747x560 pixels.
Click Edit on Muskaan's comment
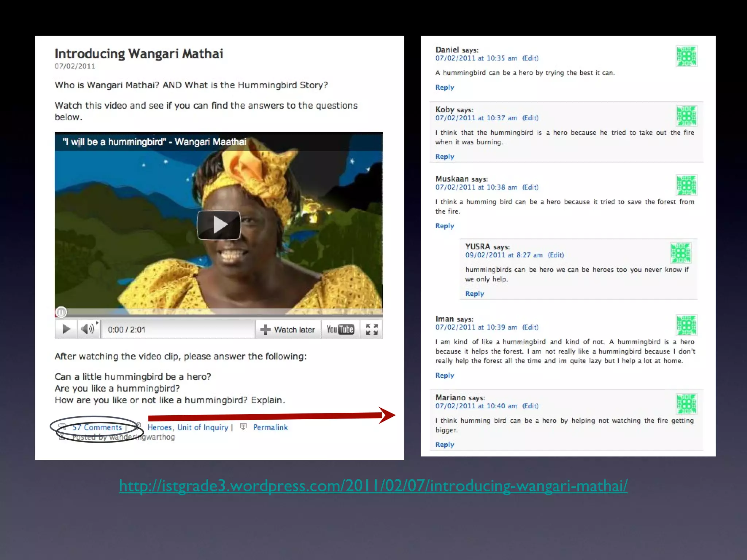530,187
